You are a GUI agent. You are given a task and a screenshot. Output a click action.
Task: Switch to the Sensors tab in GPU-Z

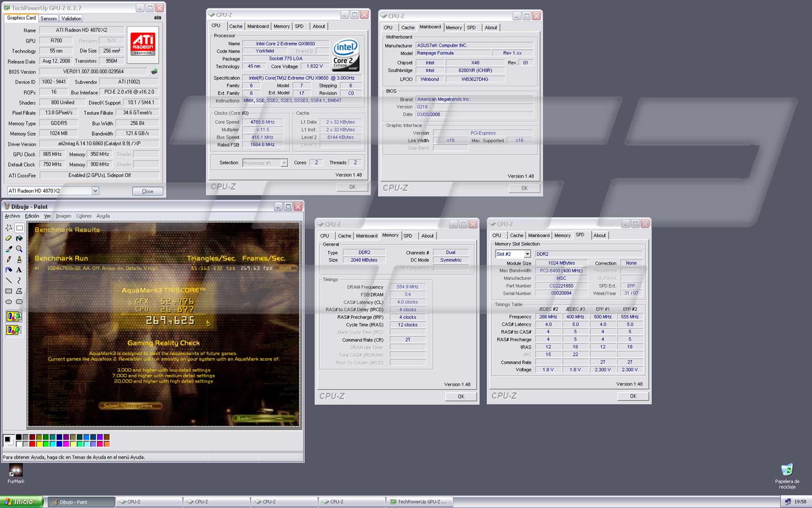(x=49, y=18)
